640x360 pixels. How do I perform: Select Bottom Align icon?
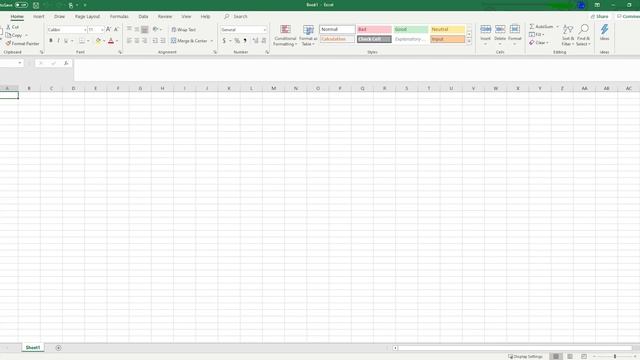[144, 29]
